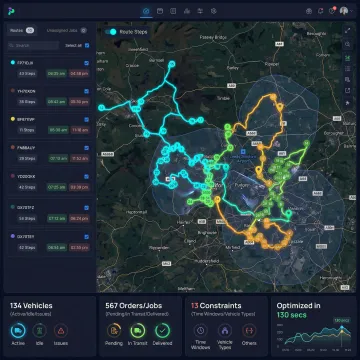Click the Idle vehicles icon
Screen dimensions: 360x360
click(x=39, y=331)
